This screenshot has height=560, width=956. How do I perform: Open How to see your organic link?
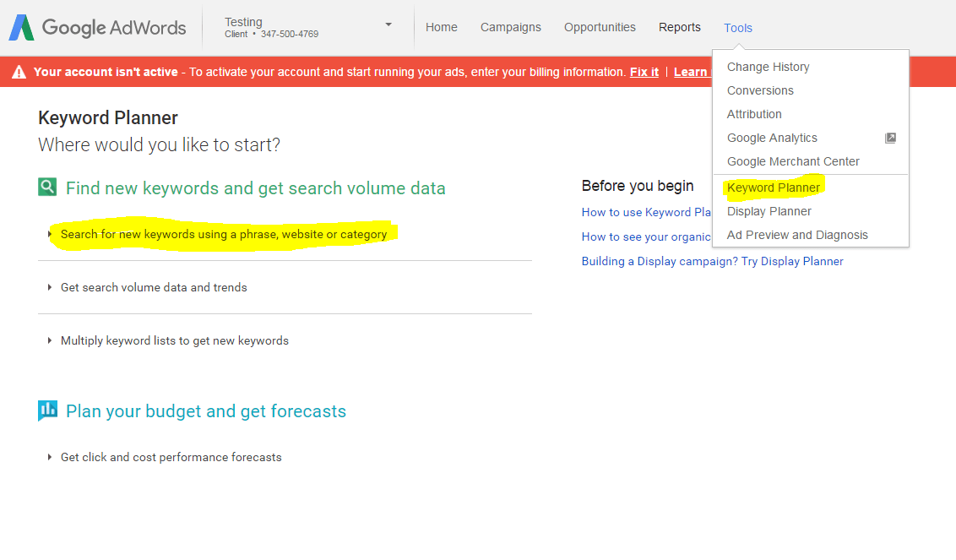coord(646,237)
